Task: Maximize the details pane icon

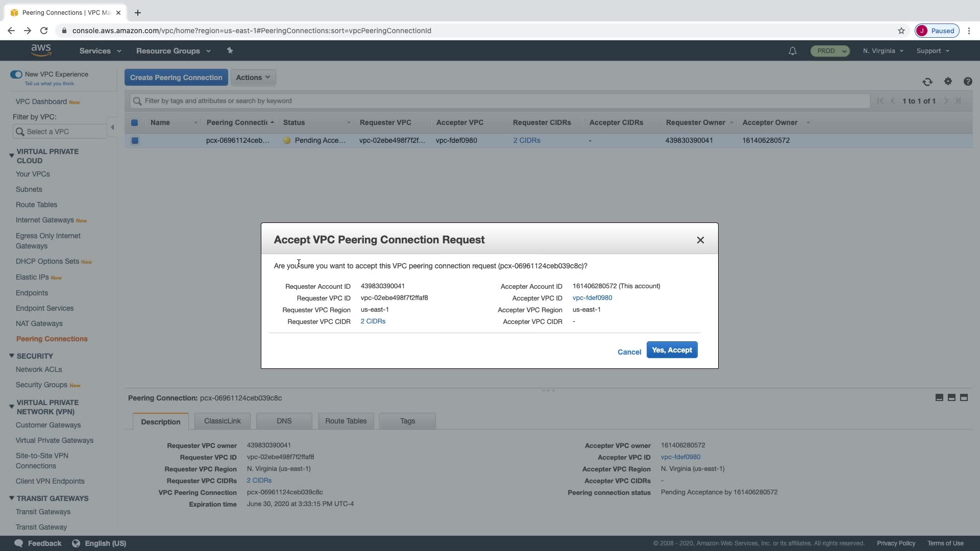Action: pos(964,397)
